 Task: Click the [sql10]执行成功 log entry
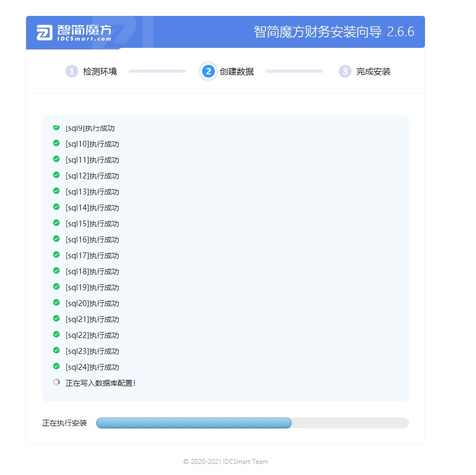pyautogui.click(x=92, y=143)
